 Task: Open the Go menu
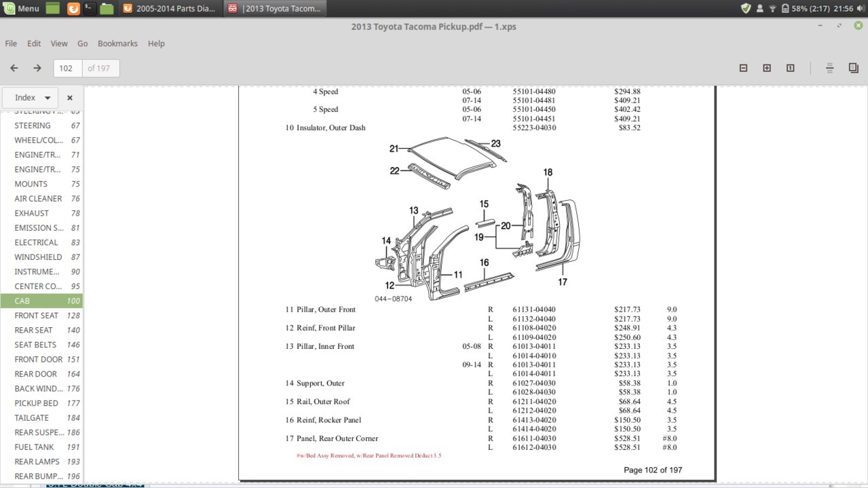pos(83,43)
